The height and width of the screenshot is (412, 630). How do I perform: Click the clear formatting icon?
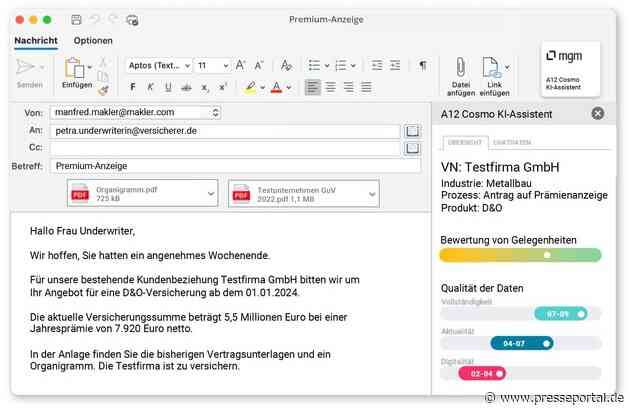pyautogui.click(x=286, y=65)
